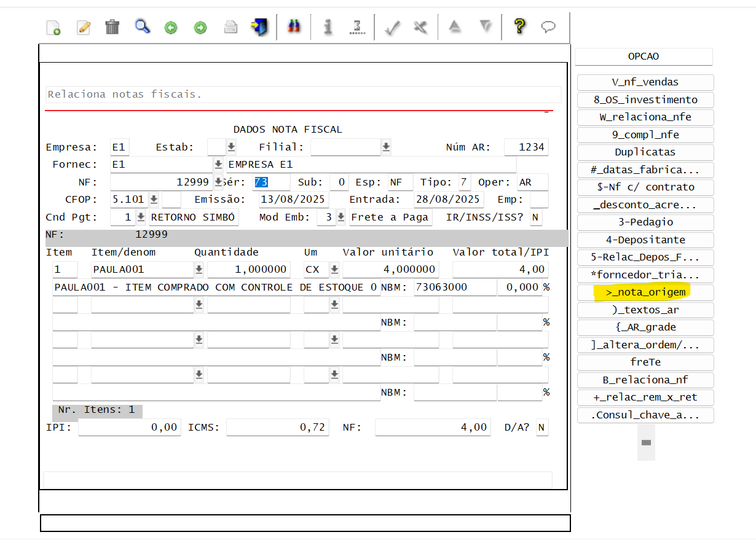
Task: Confirm with the checkmark toolbar icon
Action: click(x=392, y=27)
